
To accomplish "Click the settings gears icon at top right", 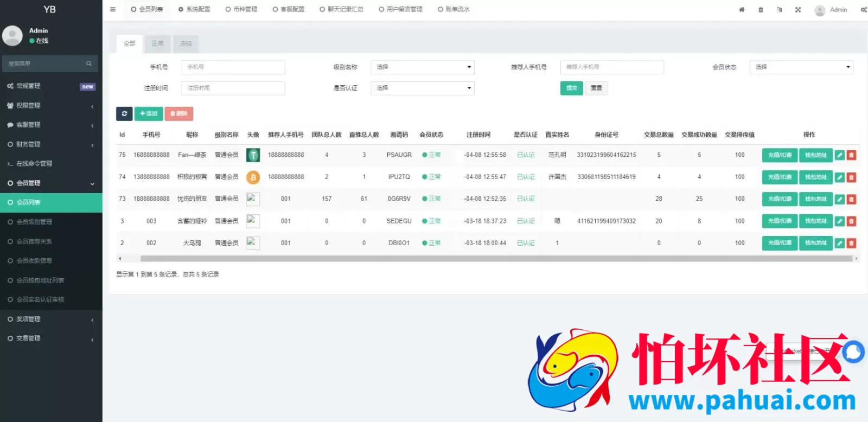I will [863, 10].
